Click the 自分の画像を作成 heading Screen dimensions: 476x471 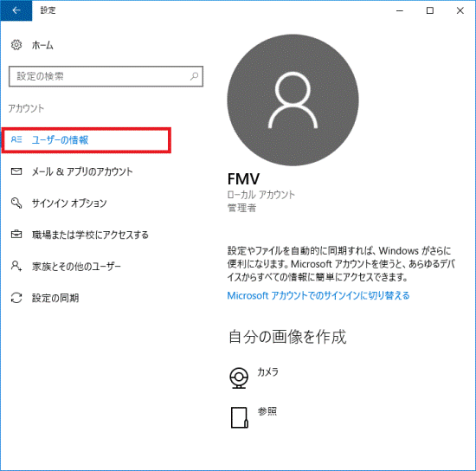pyautogui.click(x=287, y=337)
